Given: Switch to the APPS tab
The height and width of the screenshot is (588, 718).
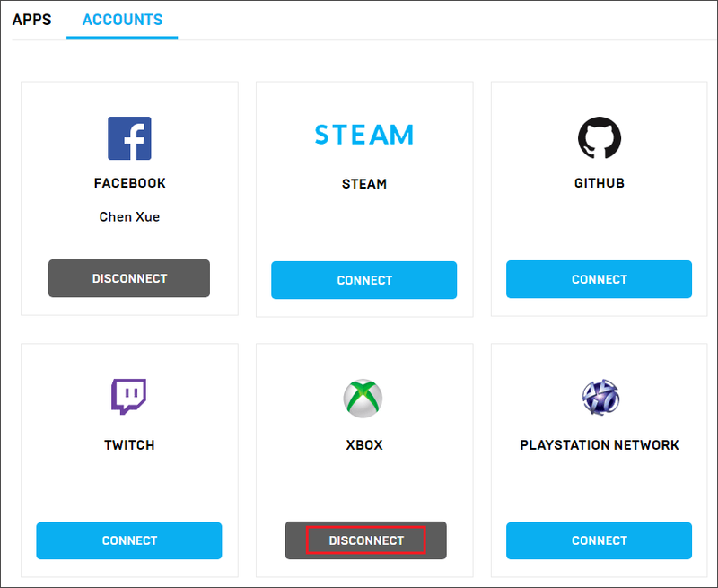Looking at the screenshot, I should coord(31,20).
